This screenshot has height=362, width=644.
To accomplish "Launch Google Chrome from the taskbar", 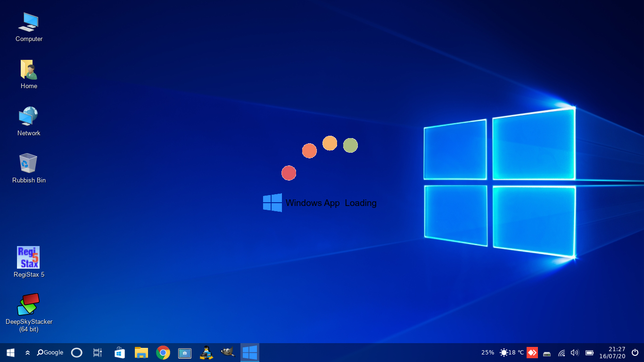I will tap(163, 352).
